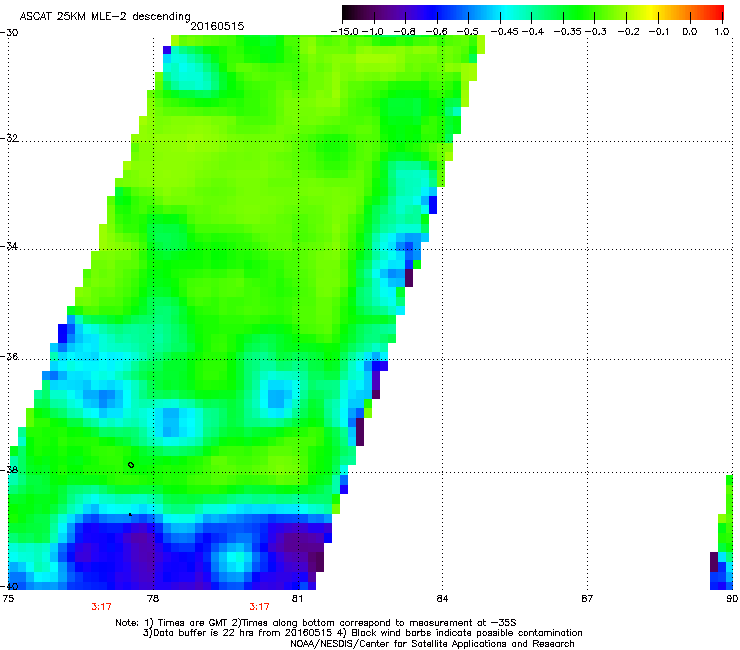This screenshot has height=650, width=740.
Task: Click the colorbar label -0.1
Action: [659, 32]
